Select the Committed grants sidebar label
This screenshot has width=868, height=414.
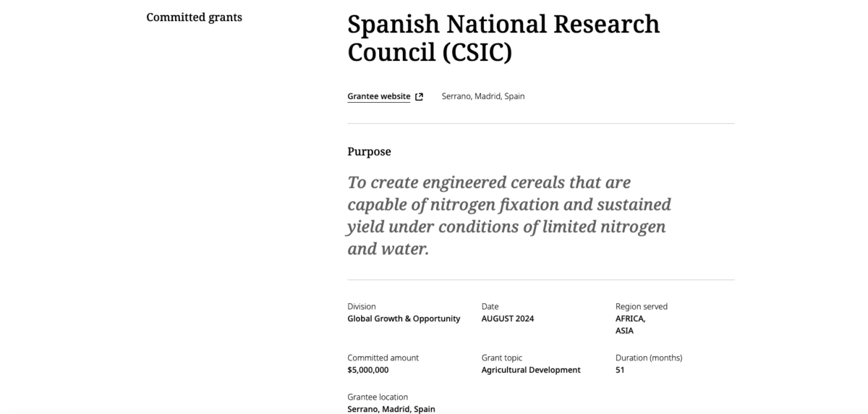point(194,17)
